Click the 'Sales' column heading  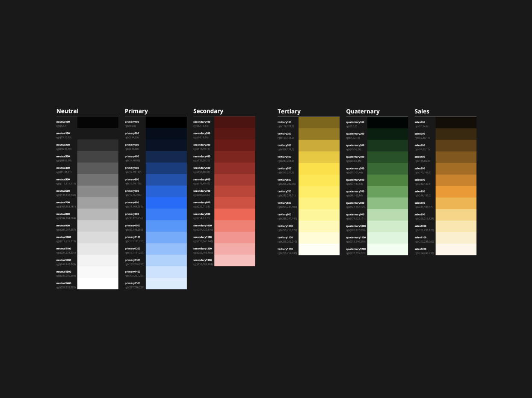tap(422, 111)
